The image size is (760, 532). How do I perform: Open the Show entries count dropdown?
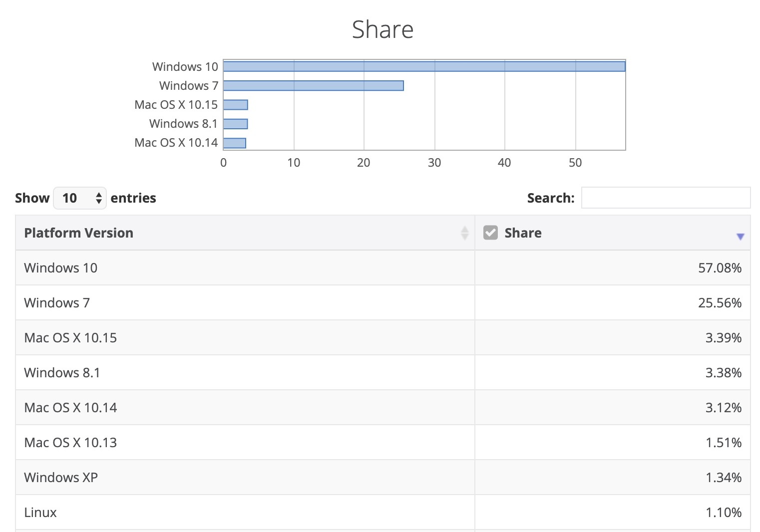pos(80,198)
